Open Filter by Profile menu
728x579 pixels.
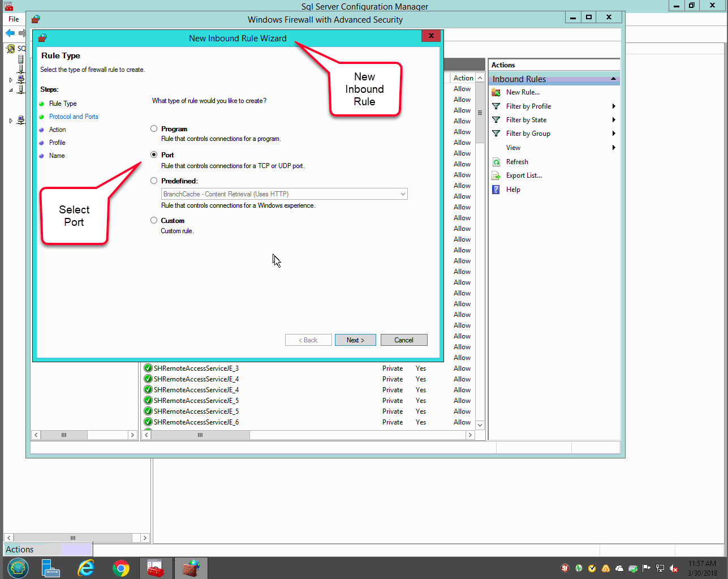pyautogui.click(x=528, y=106)
